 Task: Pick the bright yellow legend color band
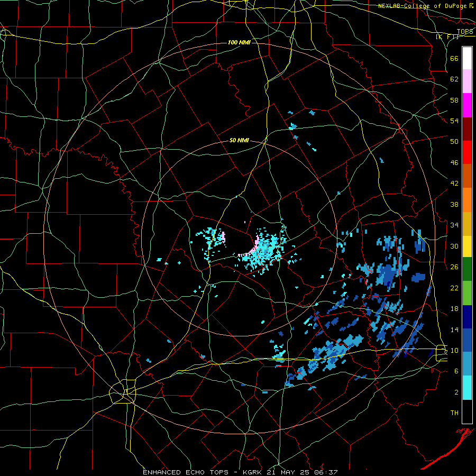(467, 246)
